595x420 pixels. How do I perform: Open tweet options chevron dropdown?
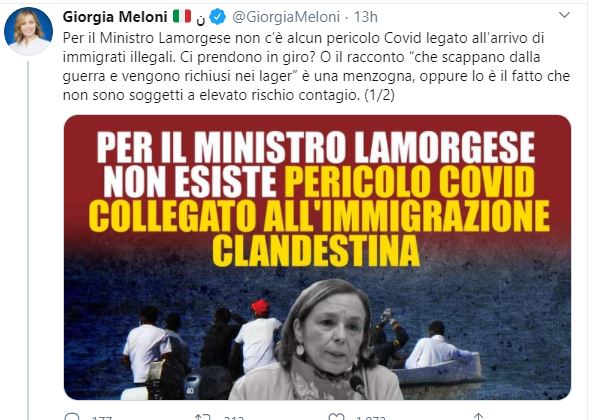[x=565, y=15]
